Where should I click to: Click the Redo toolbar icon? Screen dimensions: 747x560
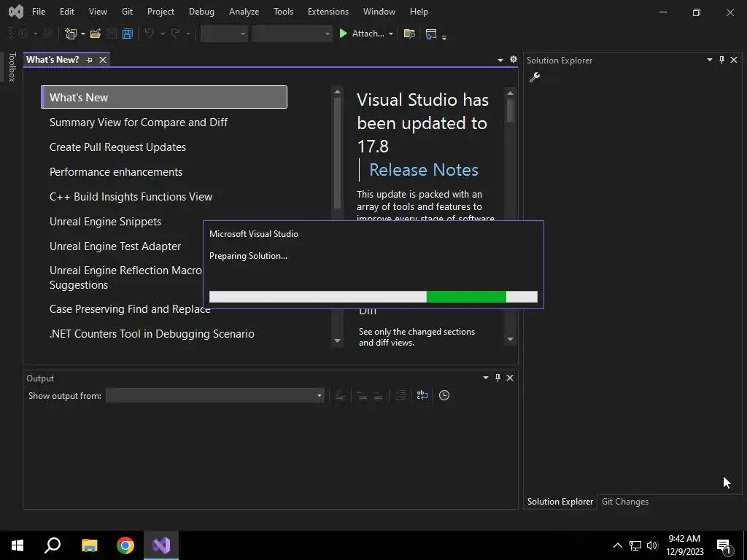point(175,34)
